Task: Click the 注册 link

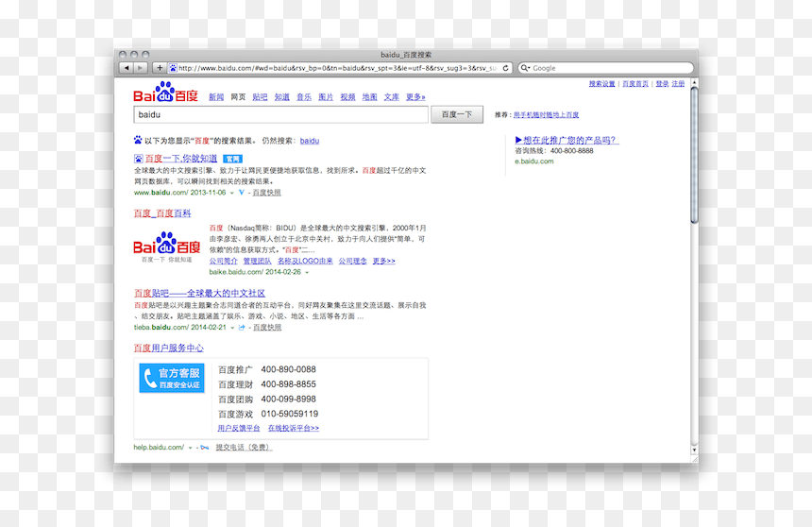Action: point(678,84)
